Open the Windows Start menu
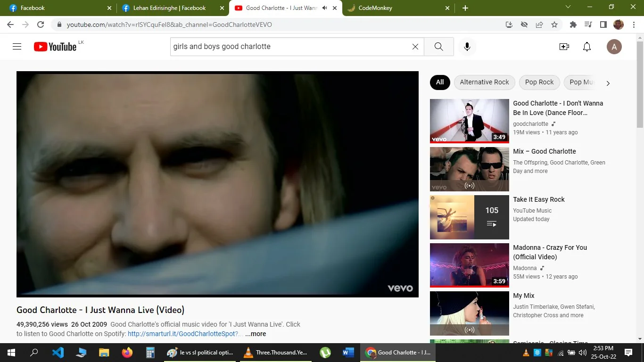644x362 pixels. coord(11,353)
